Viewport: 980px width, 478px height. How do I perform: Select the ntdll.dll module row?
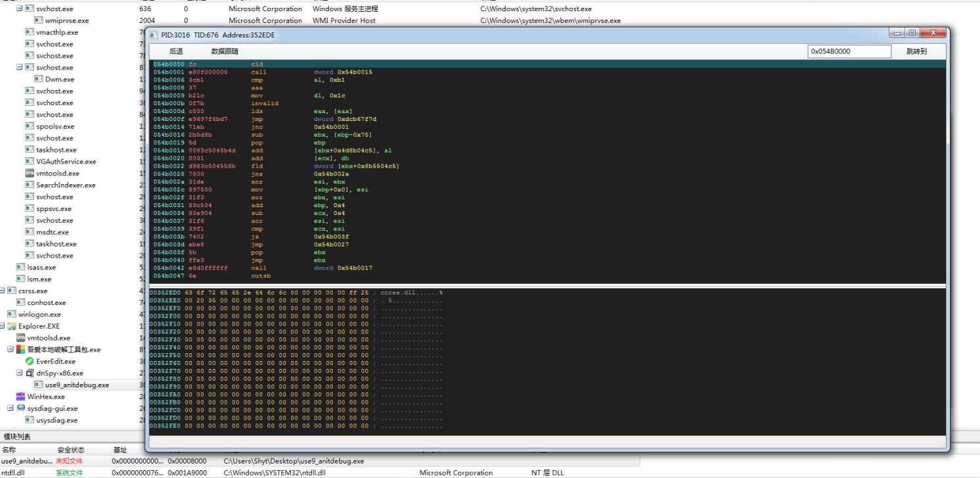click(x=13, y=473)
